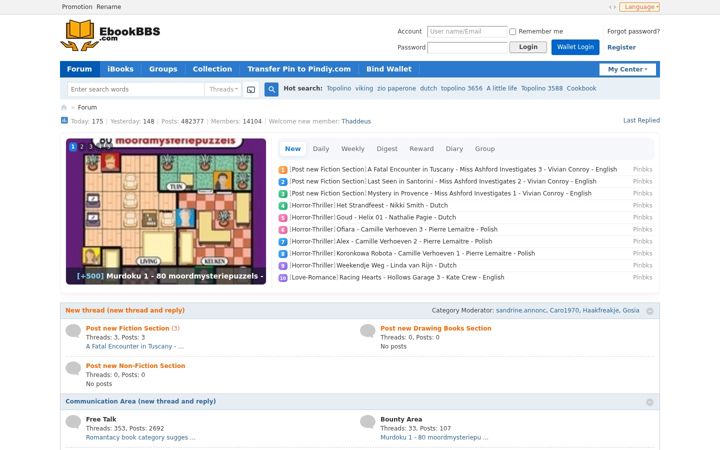Click the EbookBBS logo
Viewport: 720px width, 450px height.
pos(110,35)
